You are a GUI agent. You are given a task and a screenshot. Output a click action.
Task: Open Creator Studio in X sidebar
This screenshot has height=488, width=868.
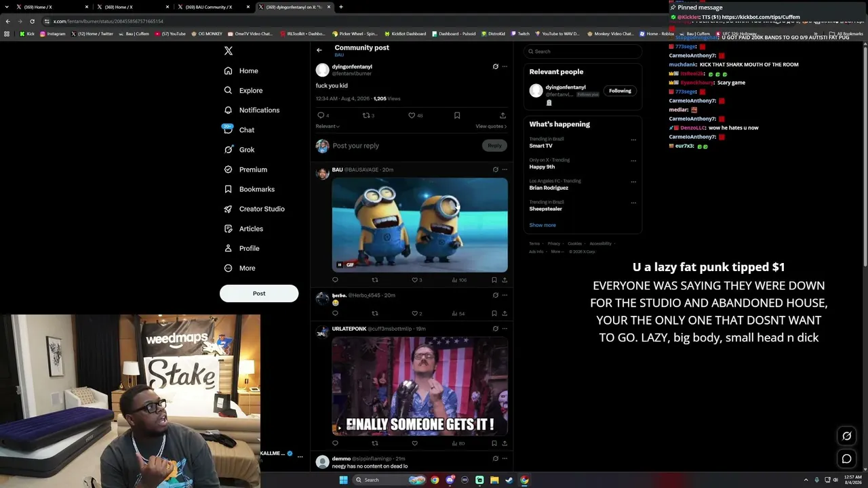254,209
